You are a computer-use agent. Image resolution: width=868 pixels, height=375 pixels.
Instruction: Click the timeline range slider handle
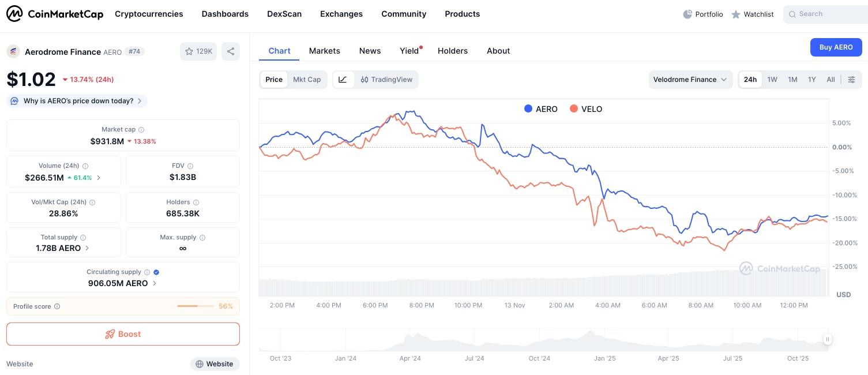pos(828,340)
